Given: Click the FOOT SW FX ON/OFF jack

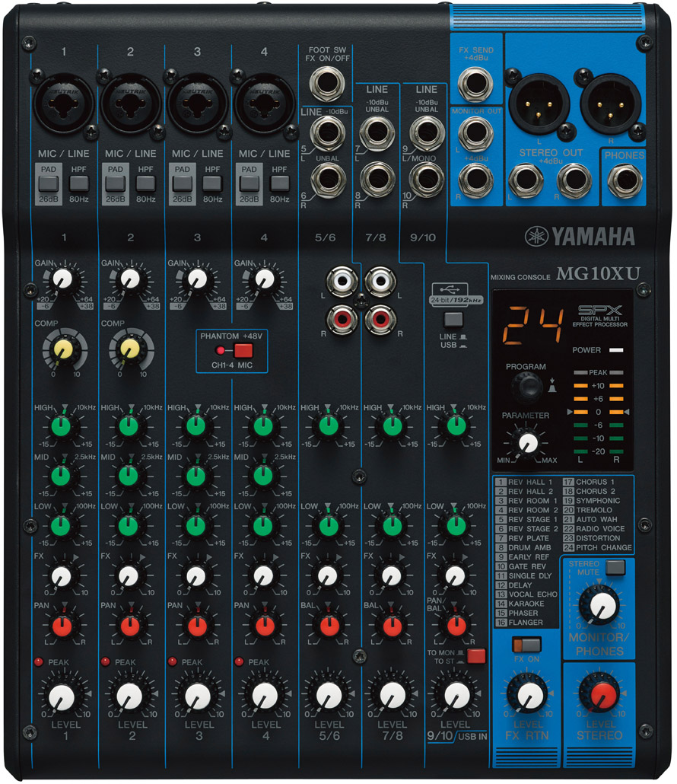Looking at the screenshot, I should click(x=329, y=84).
